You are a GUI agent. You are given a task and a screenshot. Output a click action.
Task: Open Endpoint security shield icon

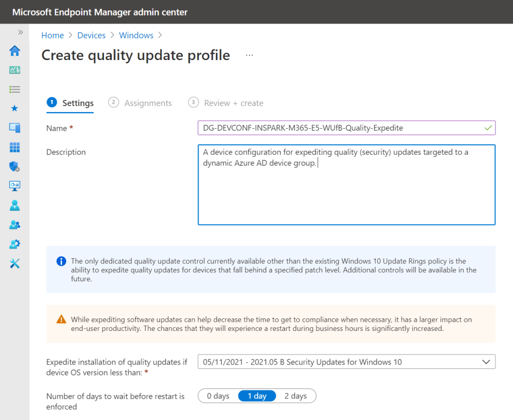tap(15, 167)
